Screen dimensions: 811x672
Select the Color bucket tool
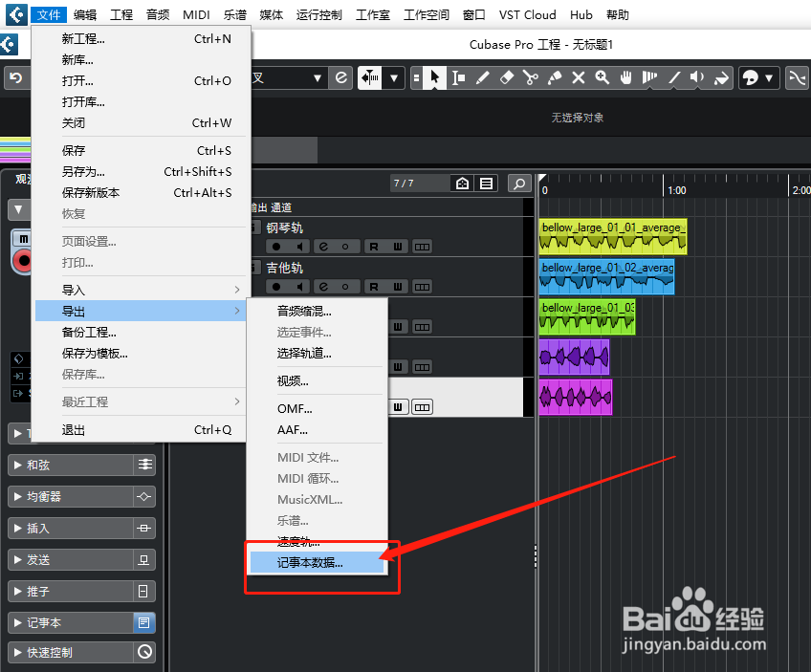721,78
